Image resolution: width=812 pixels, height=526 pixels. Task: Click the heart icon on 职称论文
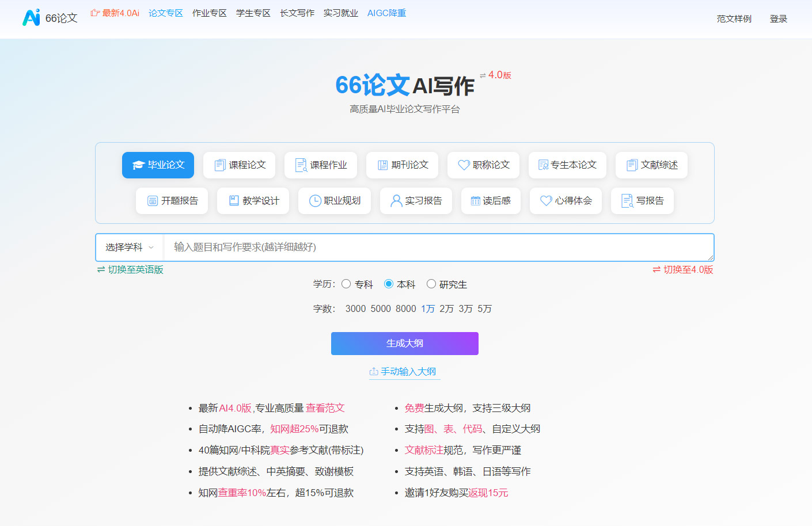464,165
